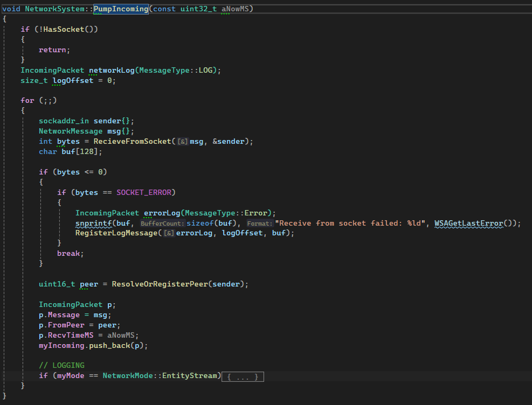
Task: Click NetworkMode::EntityStream in the if condition
Action: tap(162, 376)
